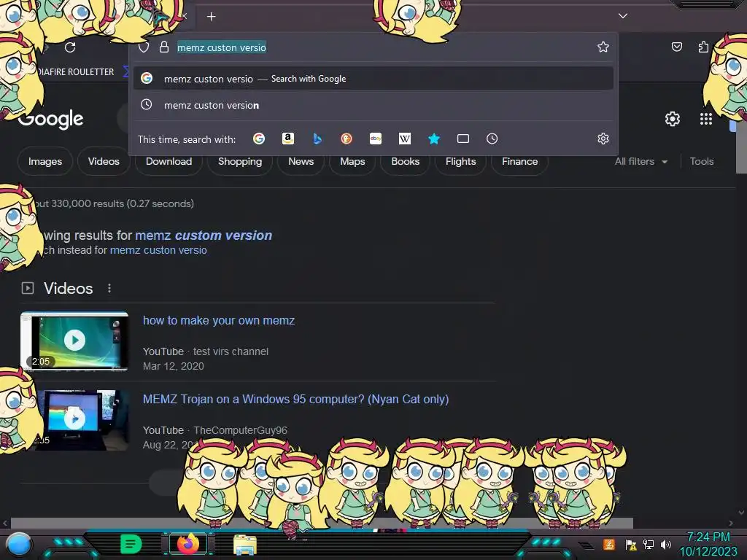Click the MEDIAFIRE ROULETTER bookmark
The image size is (747, 560).
[74, 72]
